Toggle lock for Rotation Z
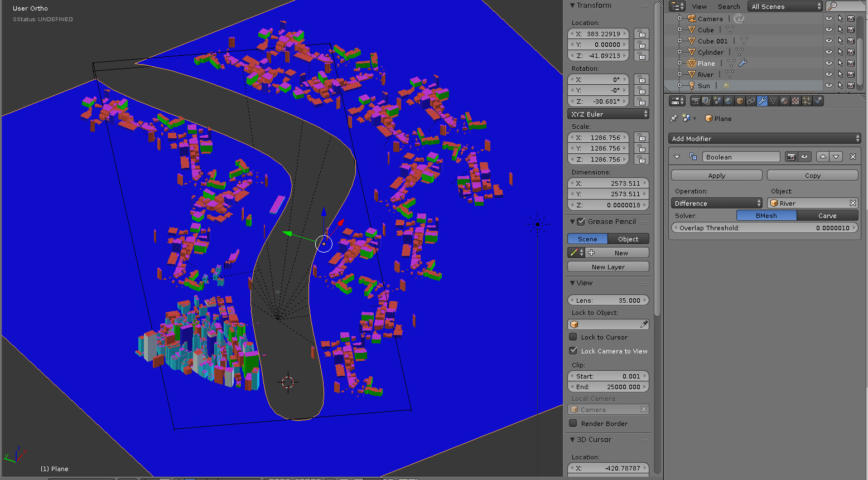Screen dimensions: 868x480 click(642, 101)
